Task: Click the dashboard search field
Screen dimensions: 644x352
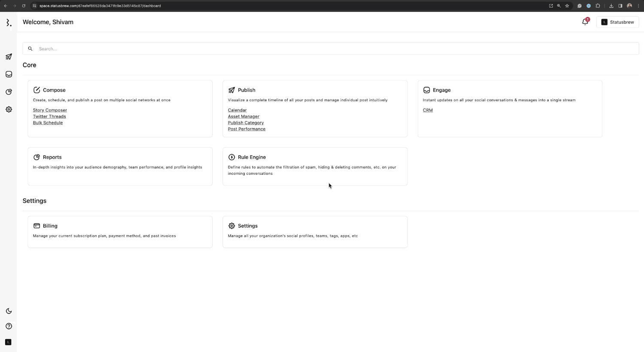Action: (x=331, y=49)
